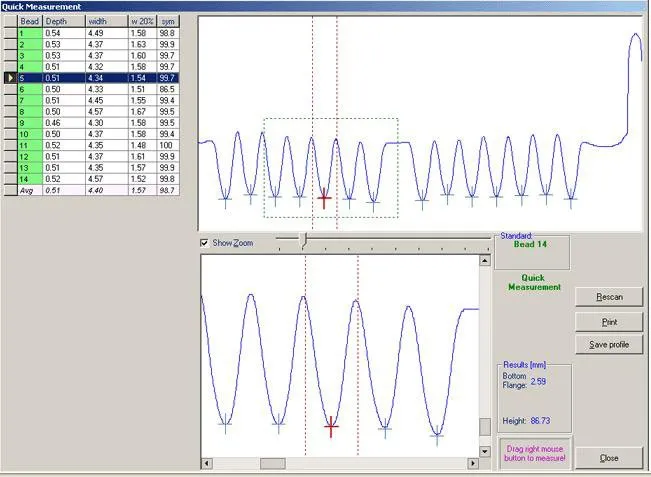651x477 pixels.
Task: Click the w 20% column header
Action: click(142, 22)
